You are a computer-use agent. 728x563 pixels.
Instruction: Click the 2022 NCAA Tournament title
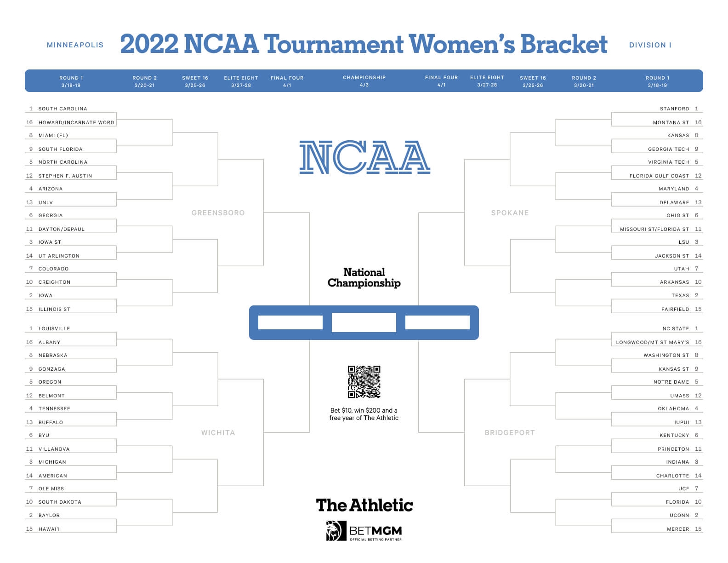click(x=364, y=45)
